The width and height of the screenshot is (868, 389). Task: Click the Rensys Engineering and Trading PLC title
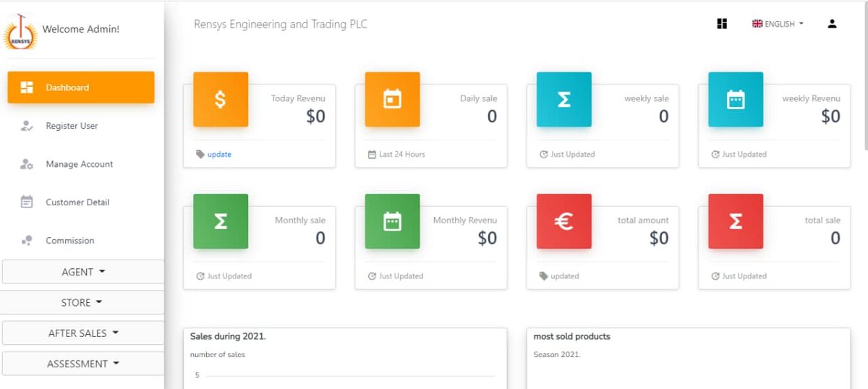281,25
